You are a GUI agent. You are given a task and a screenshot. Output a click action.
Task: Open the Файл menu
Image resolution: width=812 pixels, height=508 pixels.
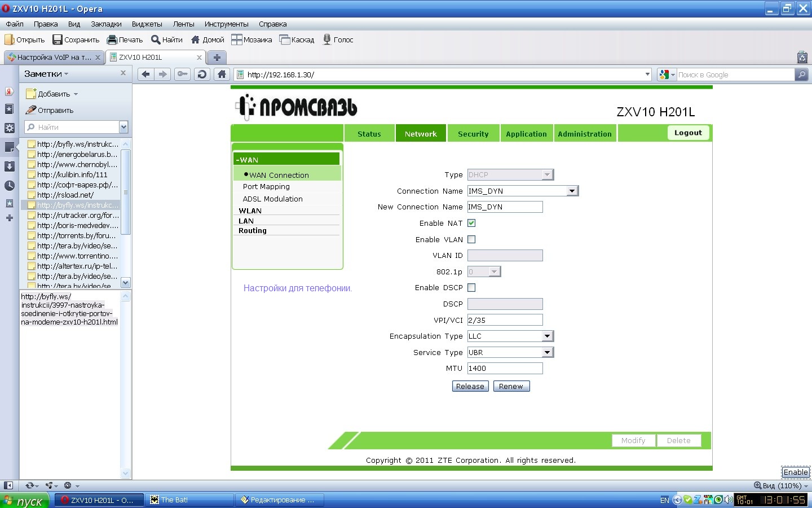tap(15, 24)
